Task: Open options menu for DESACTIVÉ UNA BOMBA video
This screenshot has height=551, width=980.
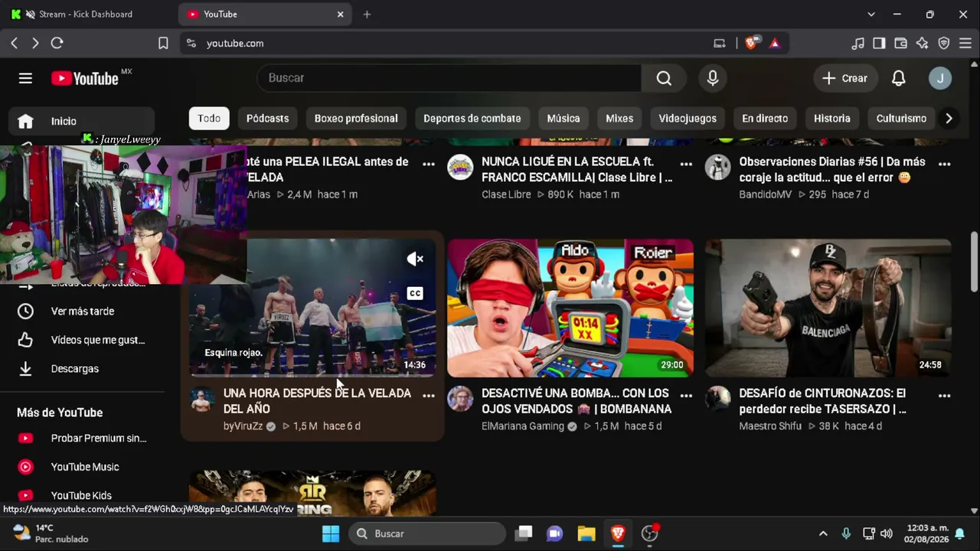Action: pos(686,396)
